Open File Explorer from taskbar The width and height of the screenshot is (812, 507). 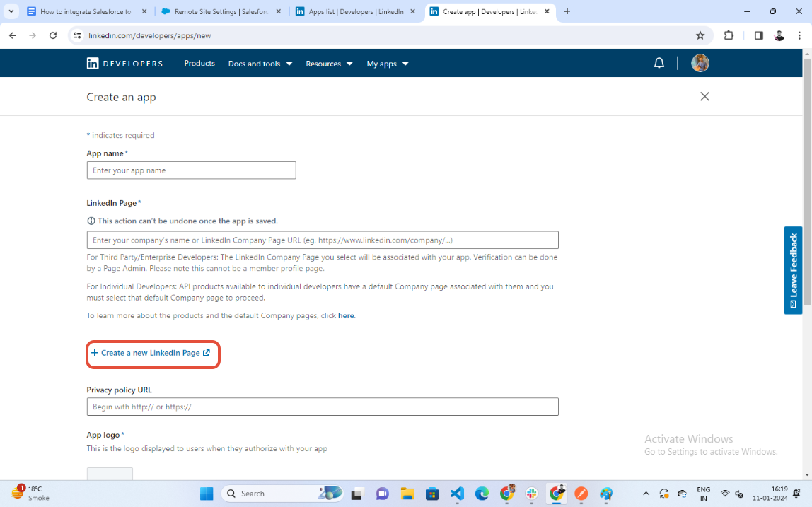click(x=407, y=494)
